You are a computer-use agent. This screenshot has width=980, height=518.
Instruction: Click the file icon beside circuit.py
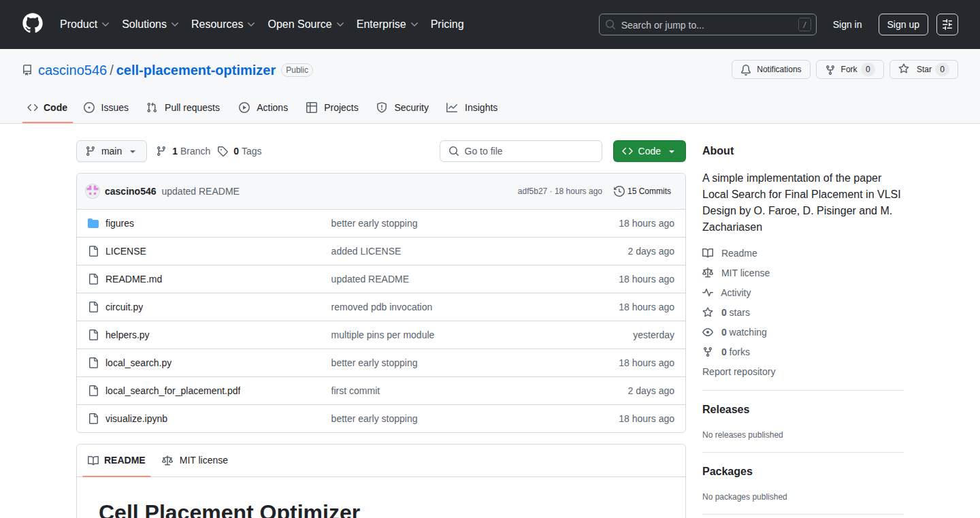93,307
